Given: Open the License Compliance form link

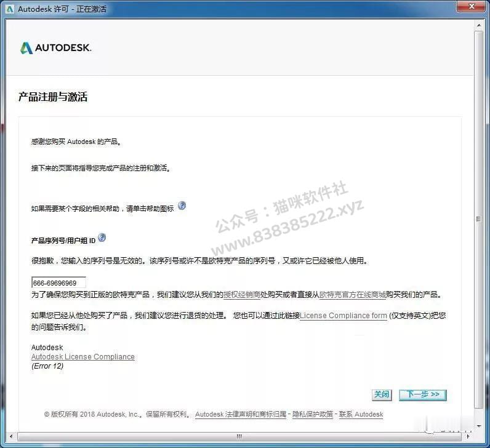Looking at the screenshot, I should point(343,316).
